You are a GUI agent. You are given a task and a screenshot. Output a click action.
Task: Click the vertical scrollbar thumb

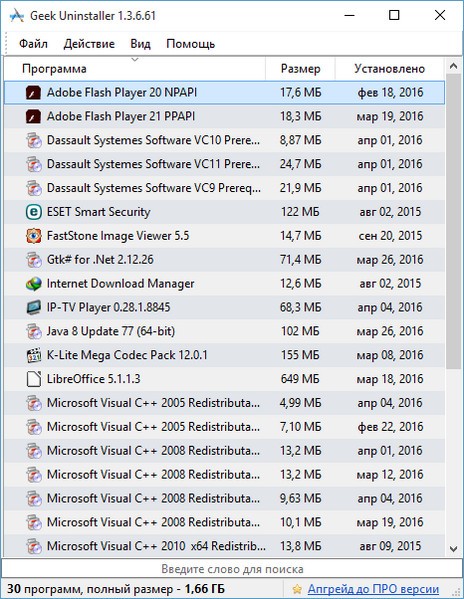(453, 222)
